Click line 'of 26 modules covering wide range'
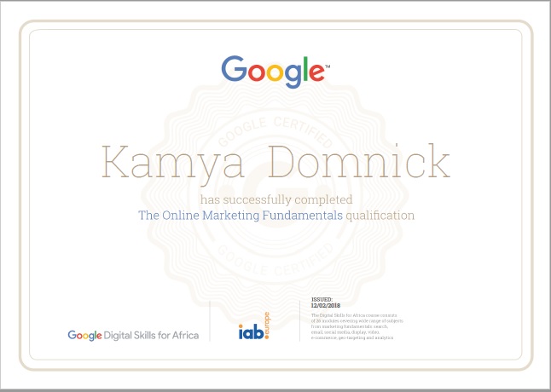This screenshot has width=551, height=392. coord(357,321)
